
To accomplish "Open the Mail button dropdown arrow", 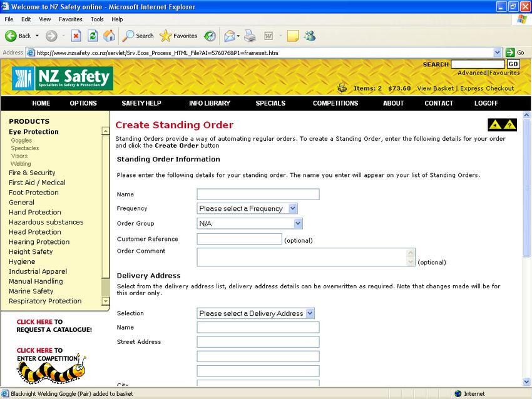I will 238,36.
